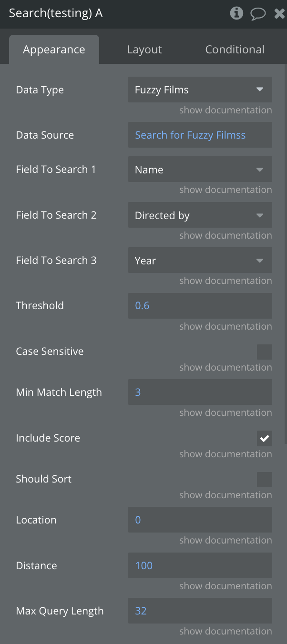
Task: Click the Threshold value field
Action: click(200, 306)
